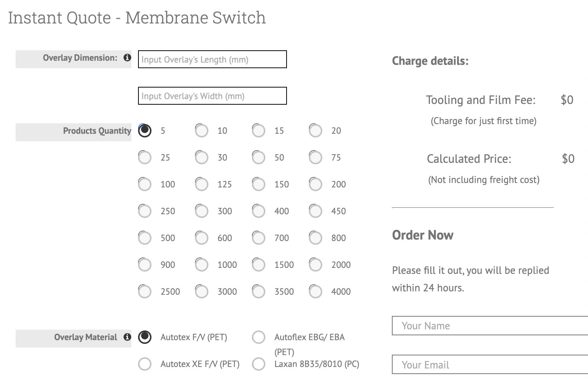Select quantity 2000 radio button
This screenshot has height=380, width=588.
tap(316, 265)
